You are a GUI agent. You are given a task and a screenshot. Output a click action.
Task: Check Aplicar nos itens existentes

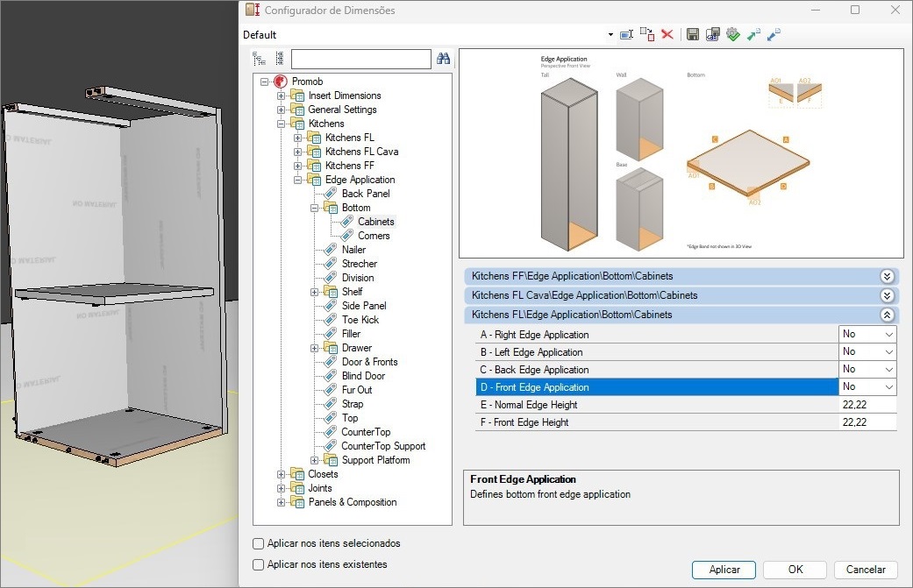coord(259,564)
